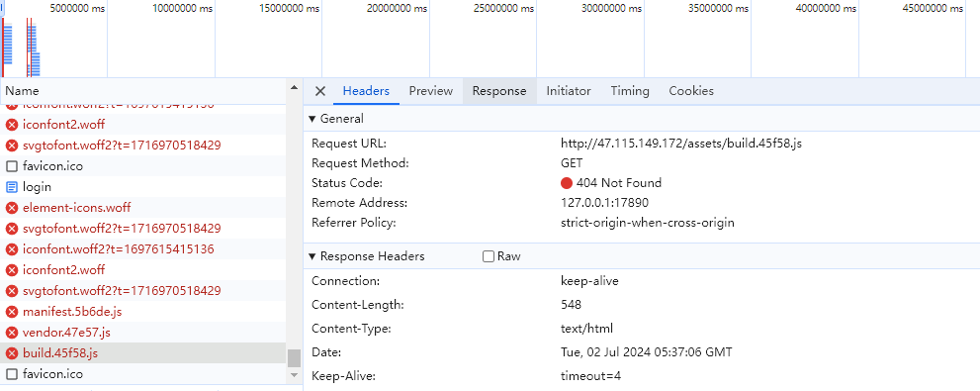Viewport: 980px width, 391px height.
Task: Close the request details pane
Action: (x=320, y=91)
